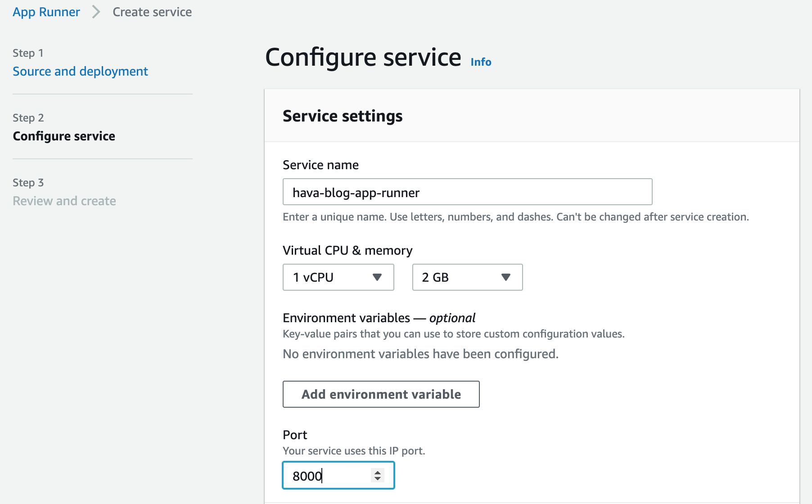This screenshot has width=812, height=504.
Task: Click the Service settings heading
Action: tap(343, 116)
